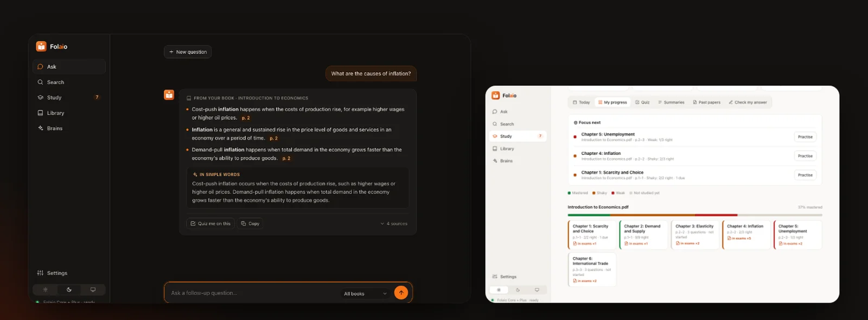Open Chapter 6: International Trade card
Viewport: 868px width, 320px height.
592,269
